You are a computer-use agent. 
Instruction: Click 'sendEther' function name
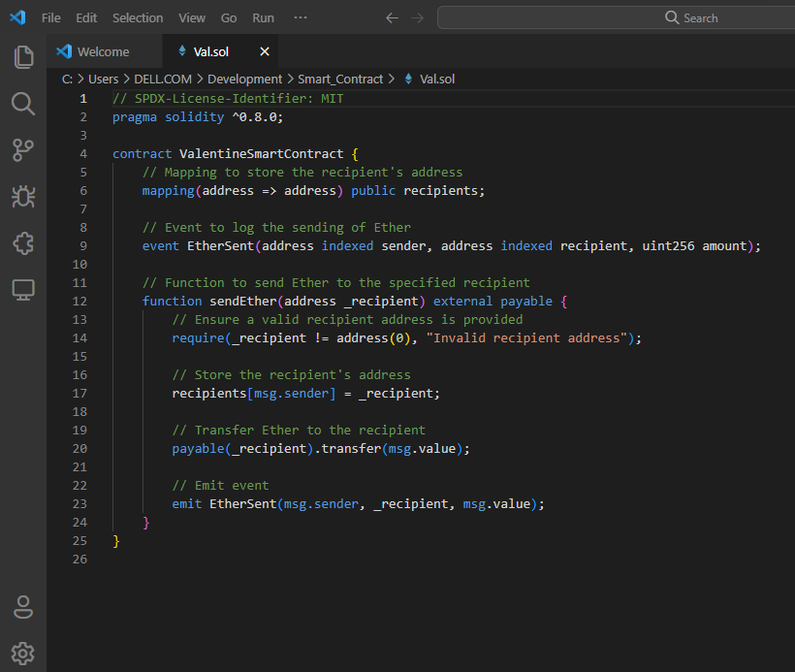pyautogui.click(x=243, y=302)
